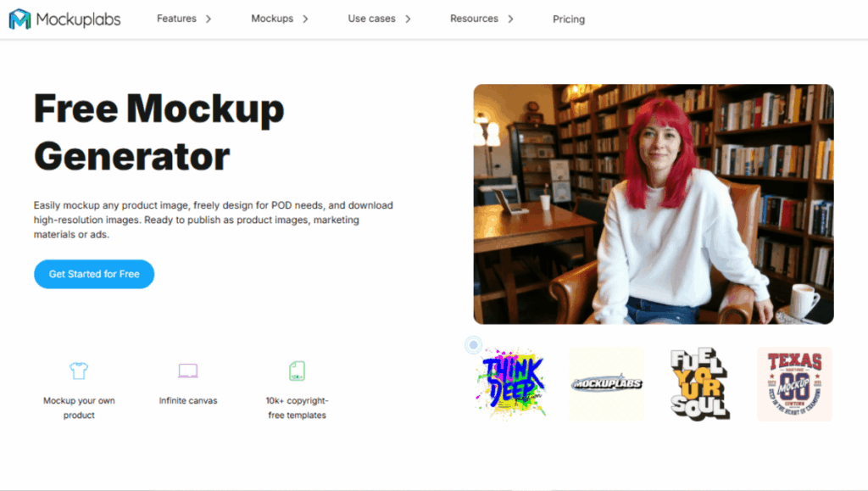This screenshot has width=868, height=491.
Task: Expand the Mockups chevron arrow
Action: 305,19
